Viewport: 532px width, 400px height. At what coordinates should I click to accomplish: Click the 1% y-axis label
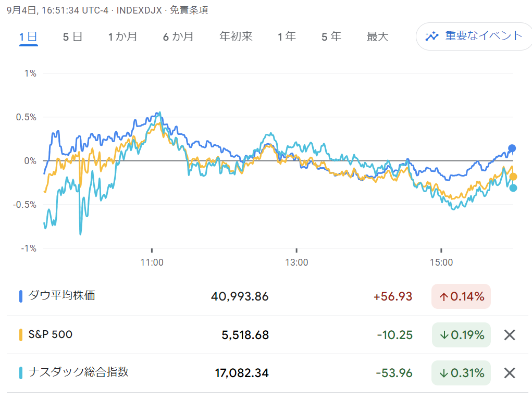tap(30, 73)
